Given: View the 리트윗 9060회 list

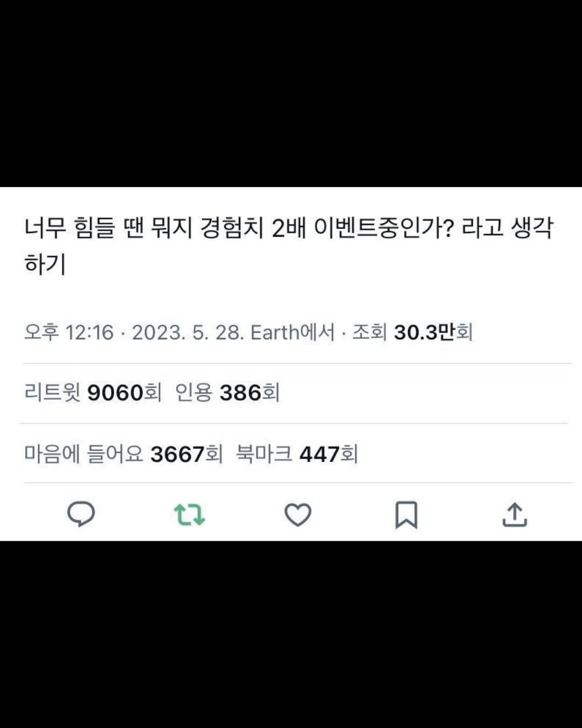Looking at the screenshot, I should [93, 393].
